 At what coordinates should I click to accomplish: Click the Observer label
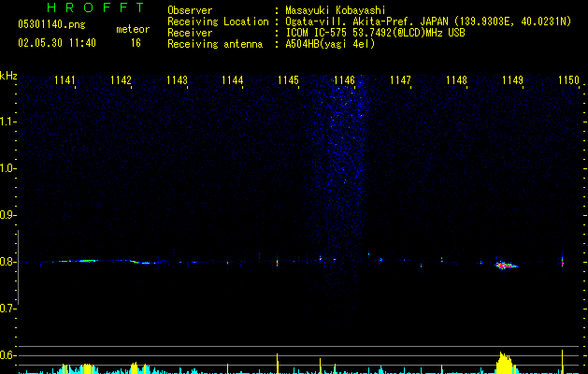pos(190,10)
